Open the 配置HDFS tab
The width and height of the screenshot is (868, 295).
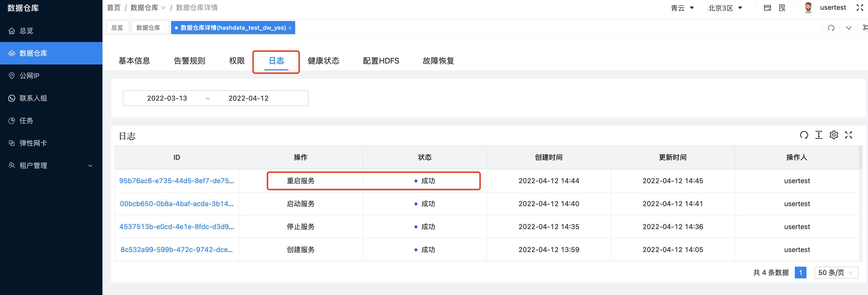point(381,61)
